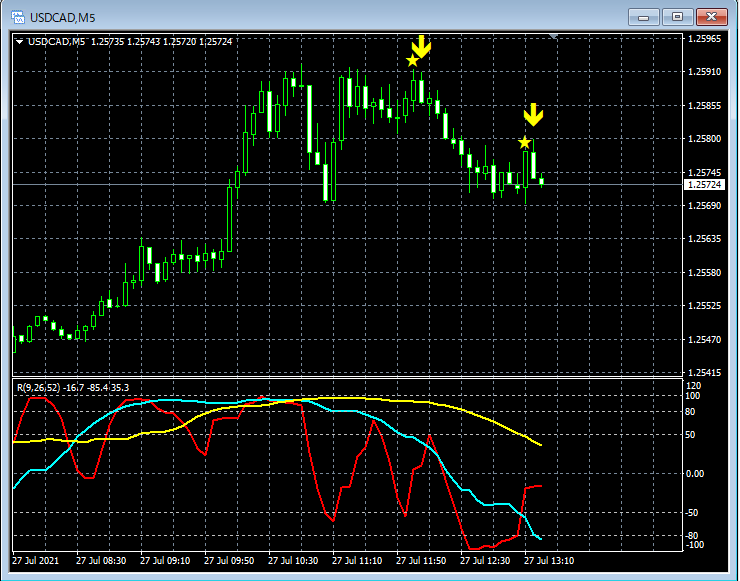Image resolution: width=740 pixels, height=581 pixels.
Task: Minimize the USDCAD,M5 chart window
Action: point(643,17)
